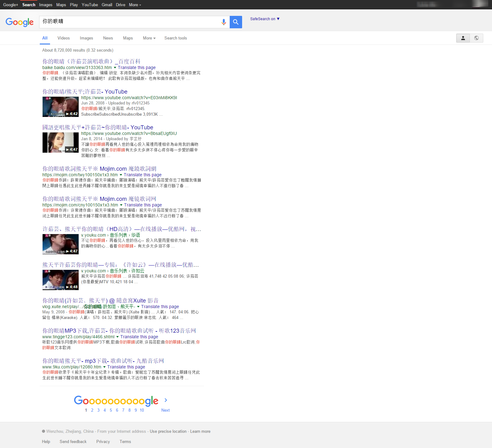Translate the baike.baidu.com result page
Viewport: 492px width, 448px height.
point(137,67)
